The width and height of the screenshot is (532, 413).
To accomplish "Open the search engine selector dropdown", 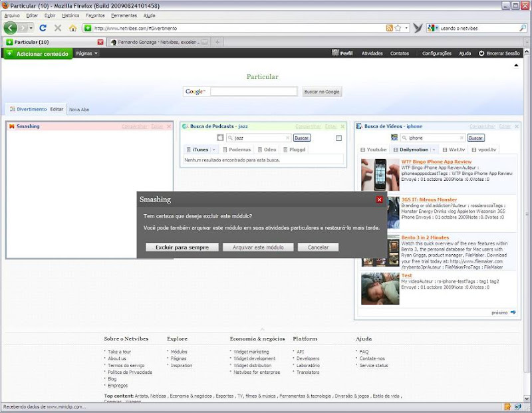I will [x=434, y=28].
